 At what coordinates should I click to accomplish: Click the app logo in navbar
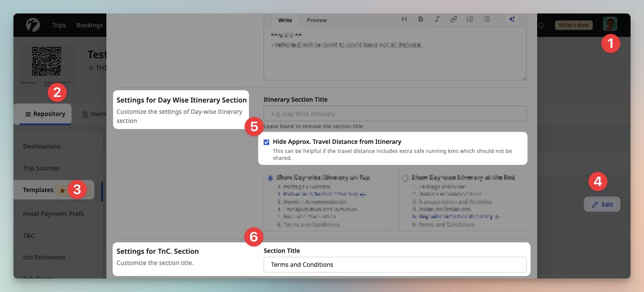tap(33, 25)
